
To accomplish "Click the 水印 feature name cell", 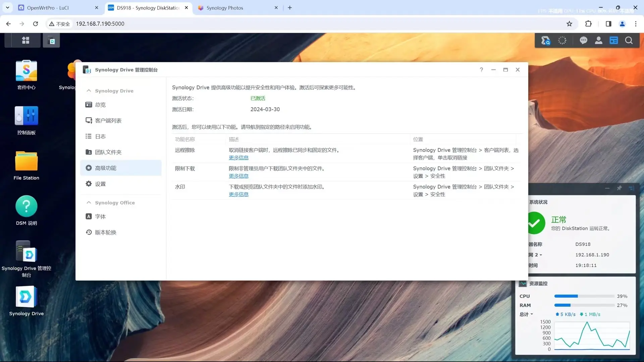I will [x=180, y=187].
